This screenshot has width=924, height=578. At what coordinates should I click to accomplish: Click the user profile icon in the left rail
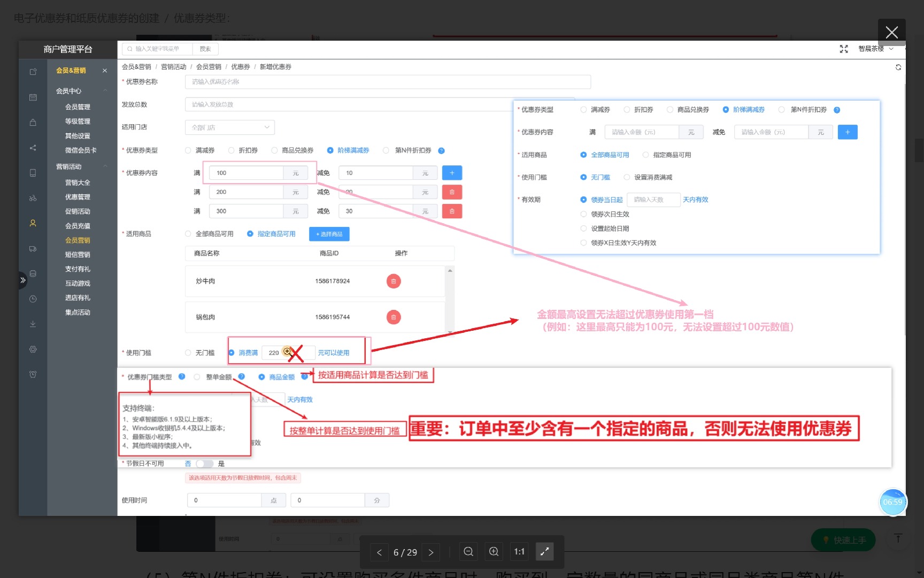click(33, 224)
